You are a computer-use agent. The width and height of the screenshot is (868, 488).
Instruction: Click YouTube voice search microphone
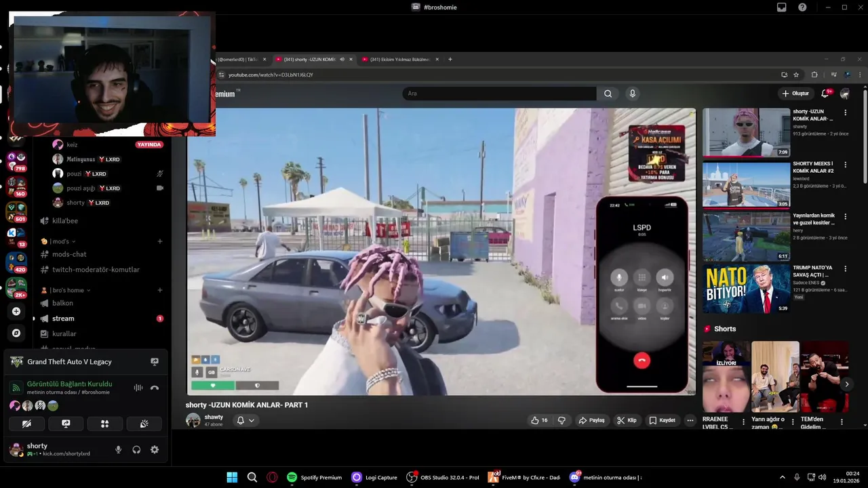point(632,94)
